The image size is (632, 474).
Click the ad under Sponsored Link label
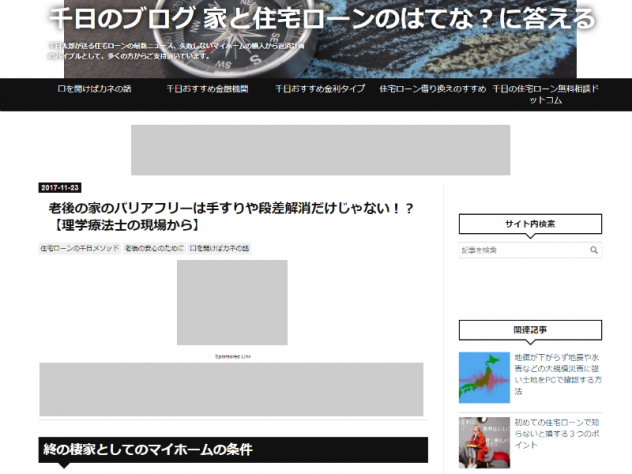coord(231,389)
